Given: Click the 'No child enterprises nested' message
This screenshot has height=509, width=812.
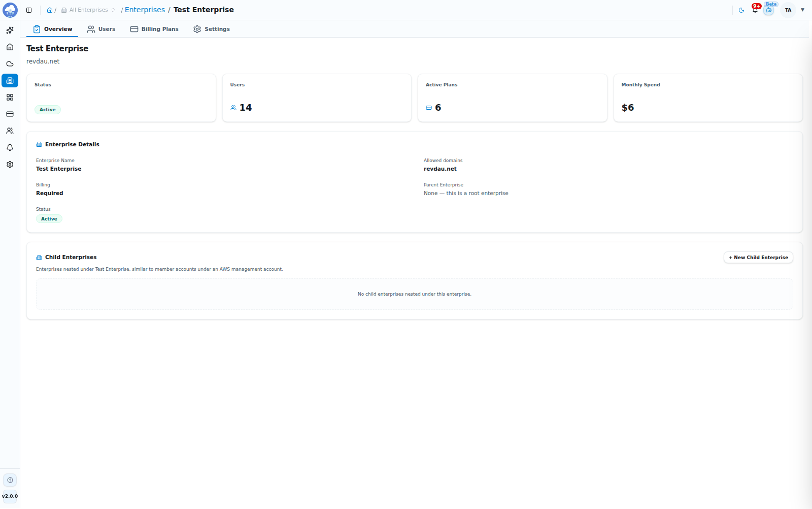Looking at the screenshot, I should [x=415, y=294].
